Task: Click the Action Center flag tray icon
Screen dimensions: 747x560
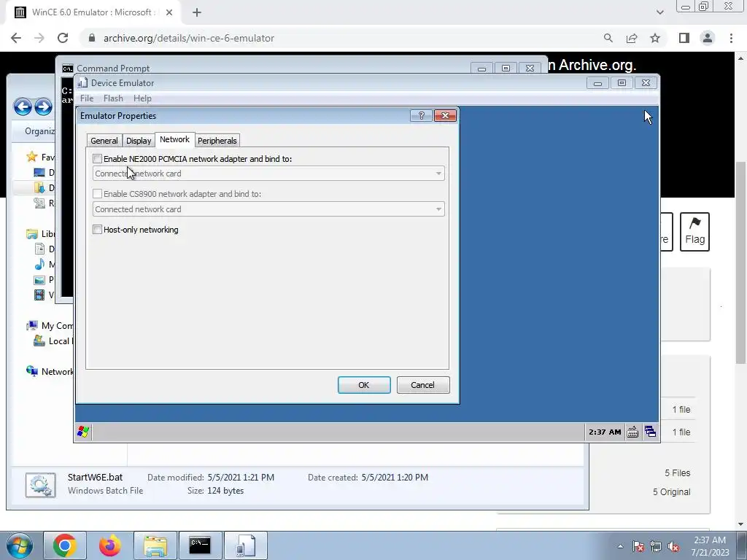Action: pos(638,546)
